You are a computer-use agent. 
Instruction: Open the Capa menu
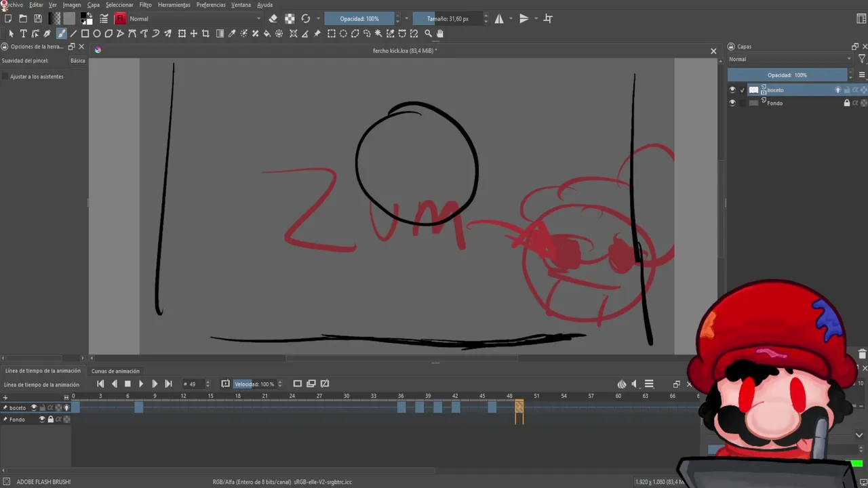(x=94, y=5)
